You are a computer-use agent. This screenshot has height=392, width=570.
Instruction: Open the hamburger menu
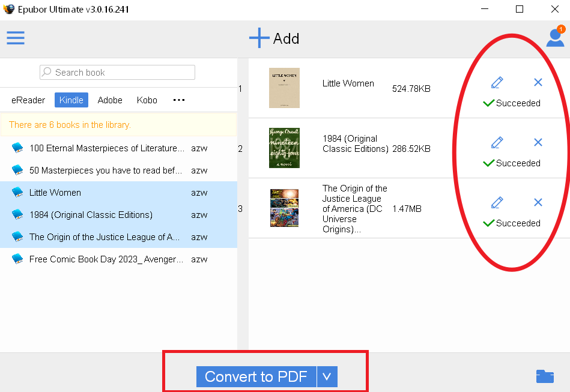point(16,38)
